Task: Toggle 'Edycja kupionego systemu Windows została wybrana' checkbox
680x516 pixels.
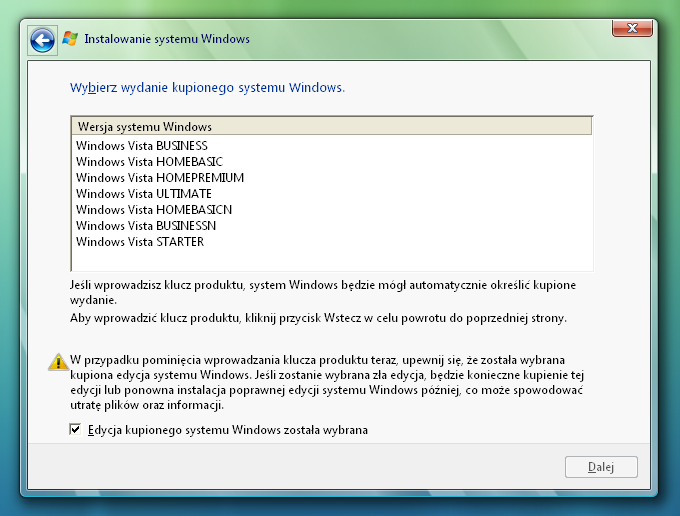Action: pos(75,430)
